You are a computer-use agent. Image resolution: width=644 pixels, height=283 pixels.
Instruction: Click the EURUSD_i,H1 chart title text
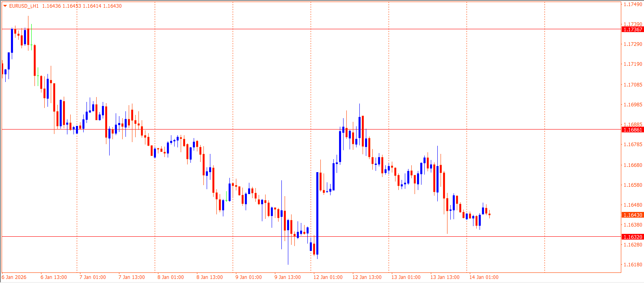[24, 6]
